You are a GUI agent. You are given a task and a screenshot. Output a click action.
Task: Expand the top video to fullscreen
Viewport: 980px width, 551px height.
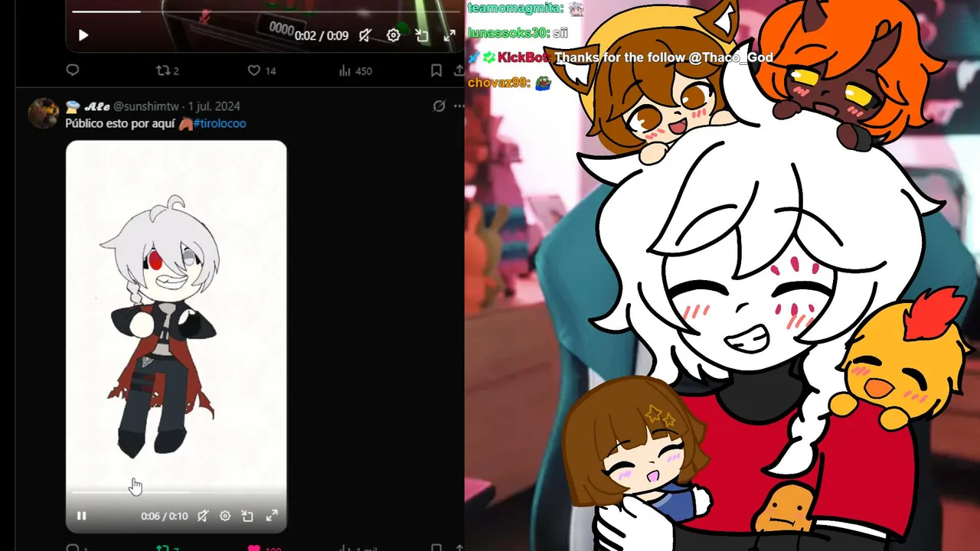[x=449, y=35]
